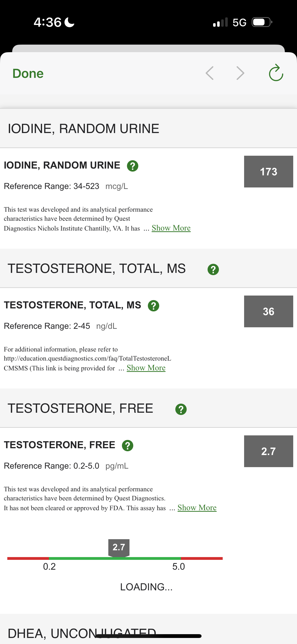Image resolution: width=297 pixels, height=644 pixels.
Task: Select the Iodine, Random Urine section header
Action: (x=83, y=129)
